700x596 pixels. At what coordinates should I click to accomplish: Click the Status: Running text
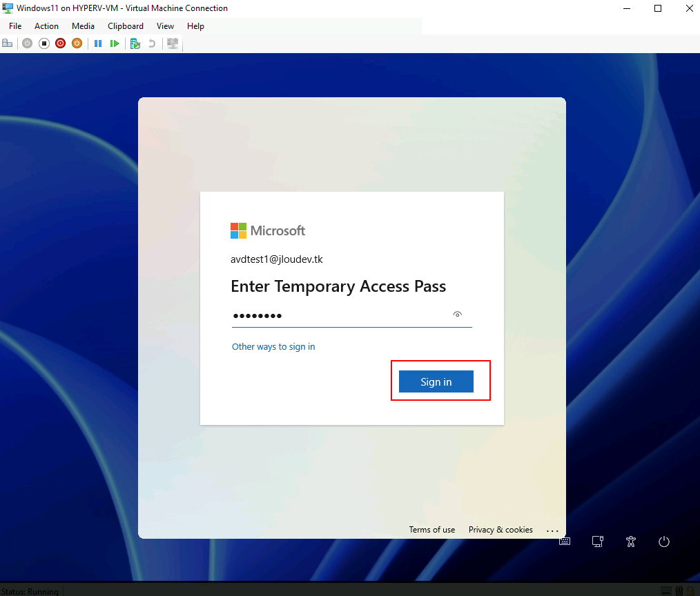30,591
